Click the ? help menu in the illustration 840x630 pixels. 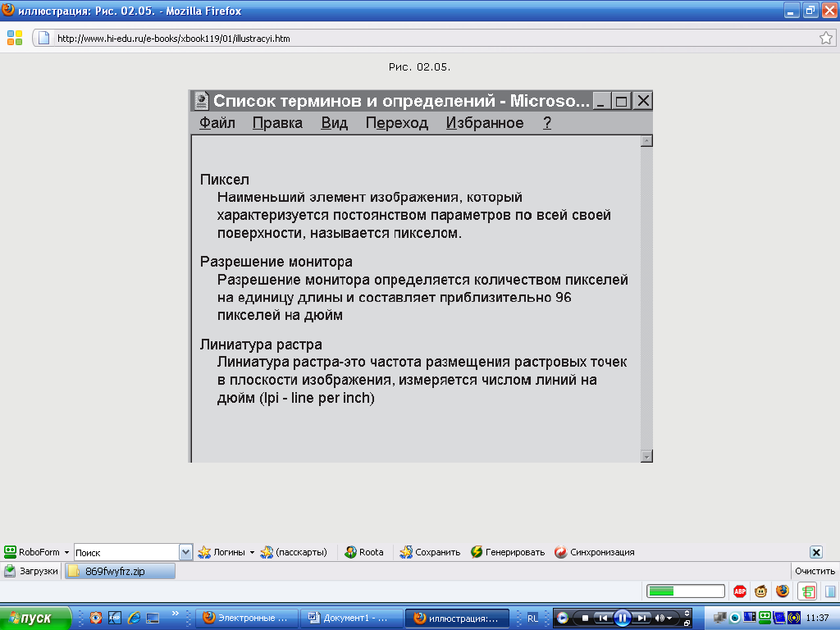click(547, 123)
